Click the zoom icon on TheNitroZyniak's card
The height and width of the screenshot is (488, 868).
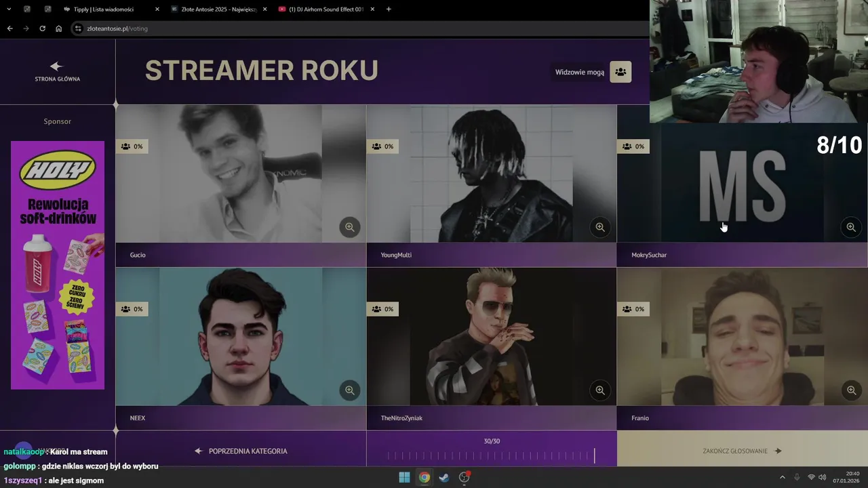point(600,390)
